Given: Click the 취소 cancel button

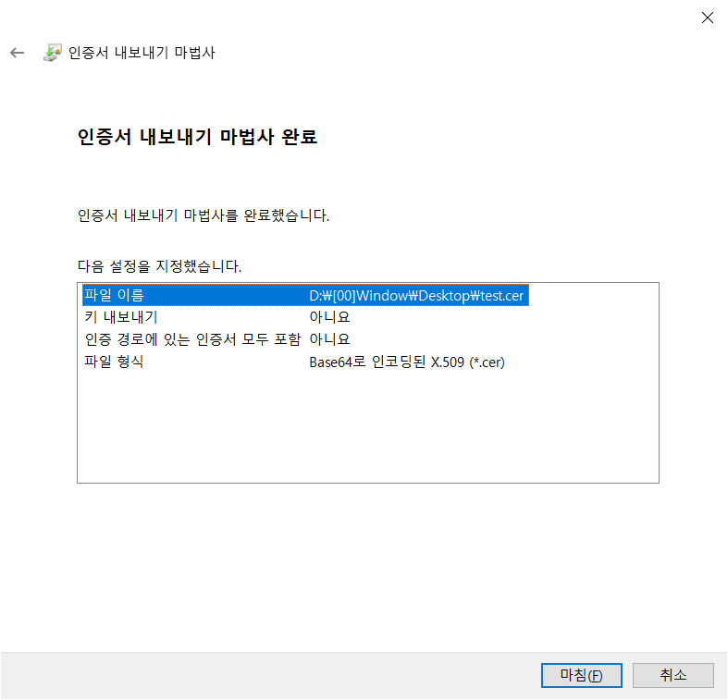Looking at the screenshot, I should click(x=672, y=675).
